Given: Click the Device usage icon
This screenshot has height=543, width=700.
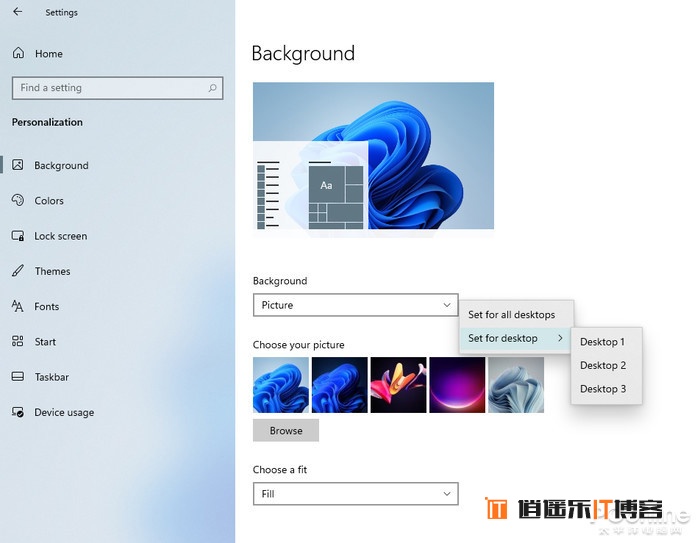Looking at the screenshot, I should coord(18,412).
